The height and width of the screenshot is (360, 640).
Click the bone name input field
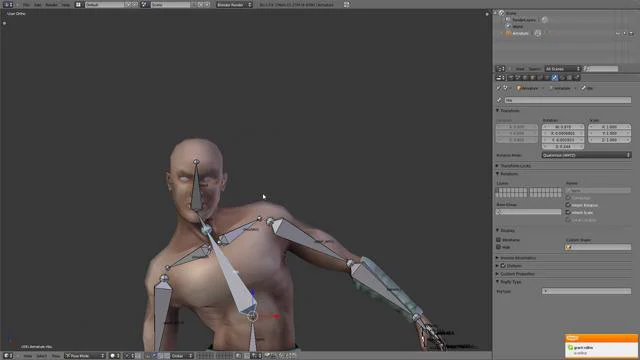point(567,100)
